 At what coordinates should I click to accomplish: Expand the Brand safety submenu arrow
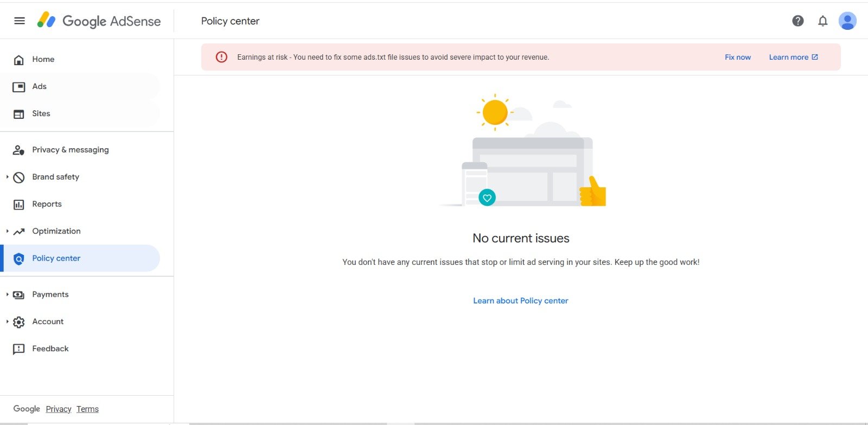[x=7, y=177]
